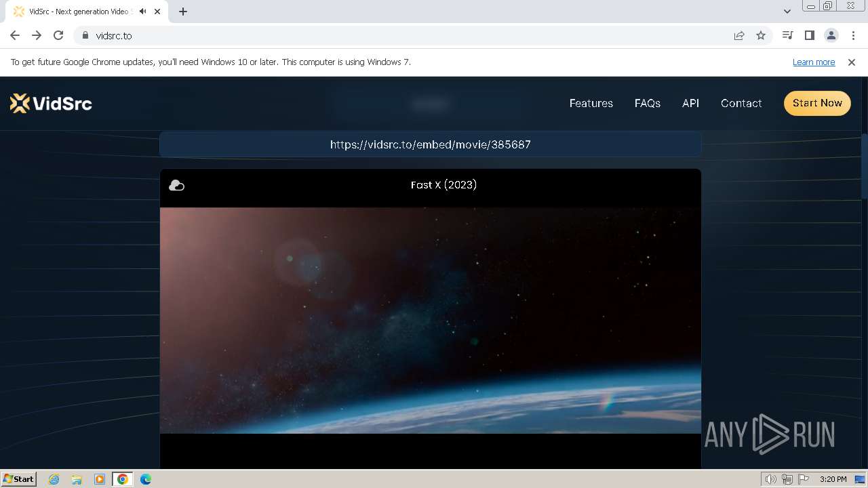View site info lock icon
Screen dimensions: 868x488
(85, 35)
